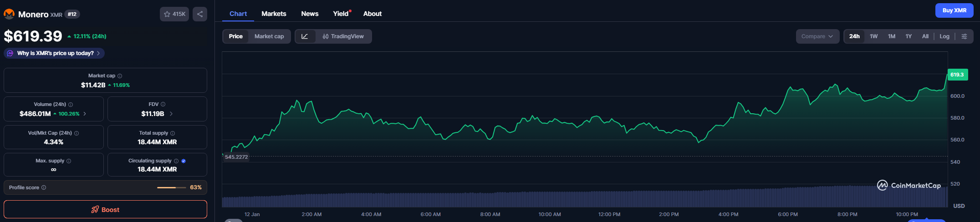This screenshot has width=980, height=222.
Task: Switch to the Markets tab
Action: click(274, 14)
